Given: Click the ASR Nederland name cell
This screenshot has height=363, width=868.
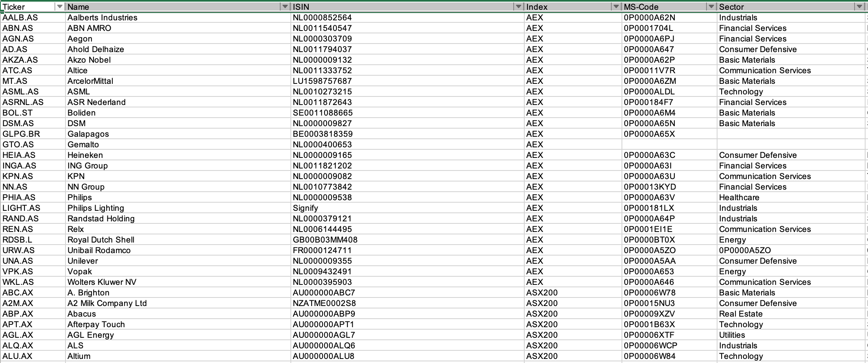Looking at the screenshot, I should [178, 102].
